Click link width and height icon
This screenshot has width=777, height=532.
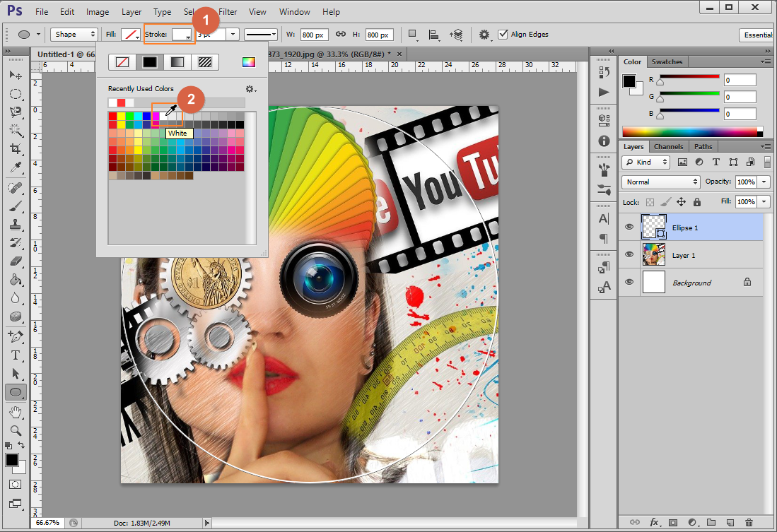click(x=341, y=34)
